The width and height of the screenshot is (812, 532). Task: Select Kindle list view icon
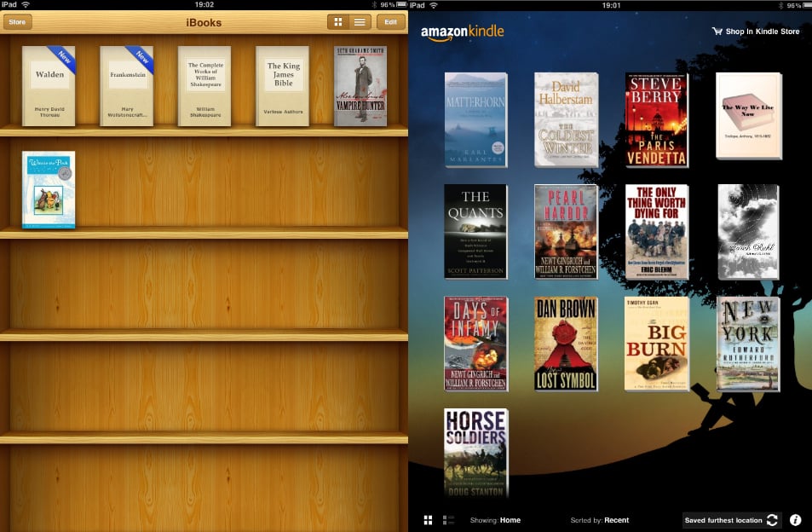coord(448,520)
